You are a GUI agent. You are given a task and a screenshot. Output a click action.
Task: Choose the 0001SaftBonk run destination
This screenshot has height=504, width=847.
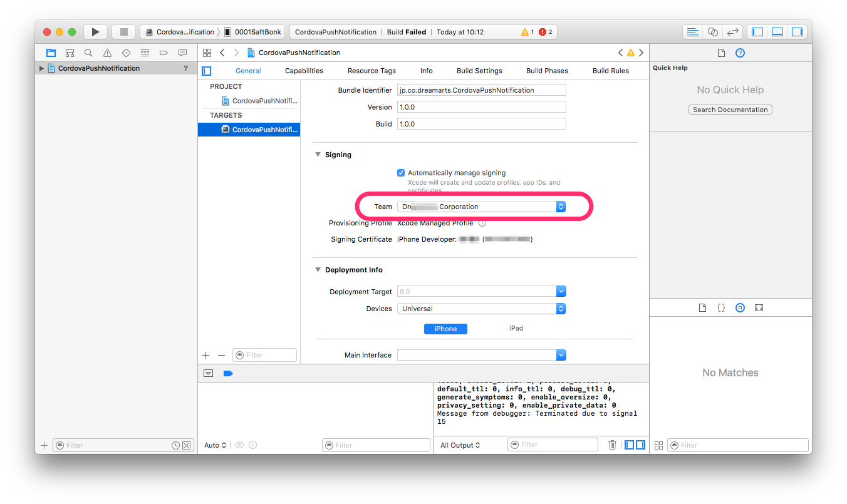coord(253,32)
